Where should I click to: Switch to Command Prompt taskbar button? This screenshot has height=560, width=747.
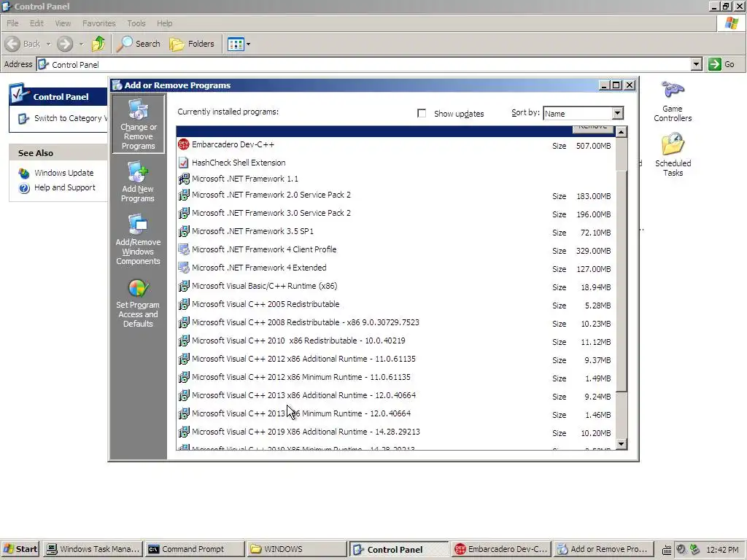(195, 549)
